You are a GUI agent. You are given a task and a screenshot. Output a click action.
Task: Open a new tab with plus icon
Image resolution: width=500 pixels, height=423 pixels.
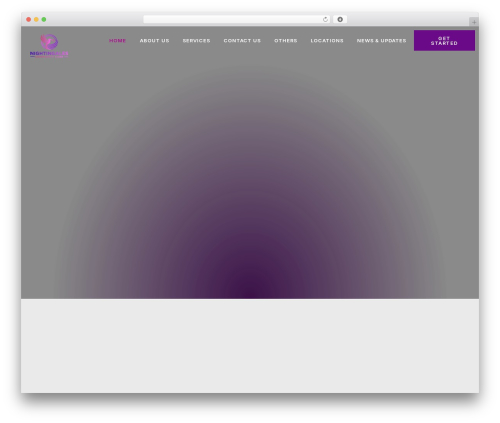pos(474,22)
